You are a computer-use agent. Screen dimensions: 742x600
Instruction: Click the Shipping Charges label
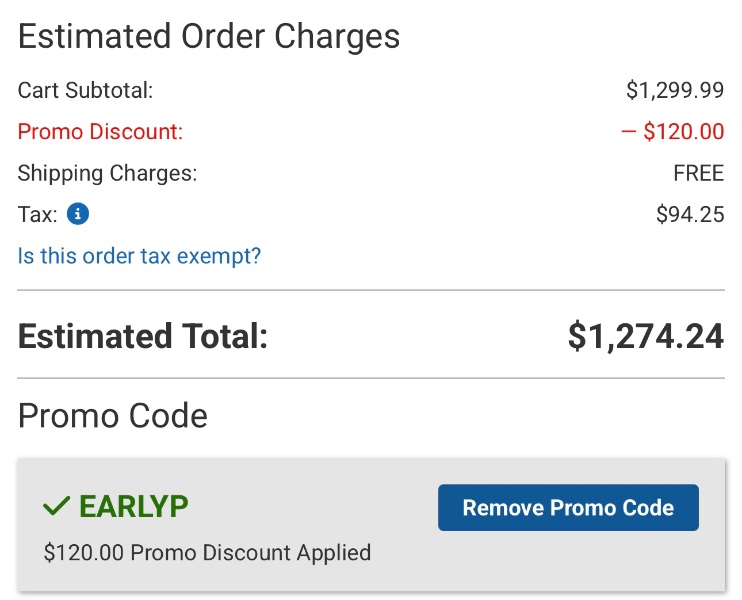point(107,173)
